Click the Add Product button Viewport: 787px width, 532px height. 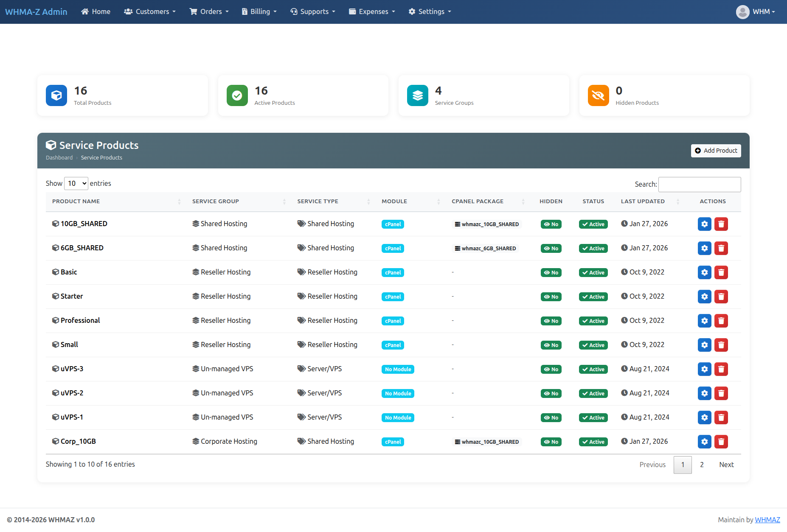[716, 151]
